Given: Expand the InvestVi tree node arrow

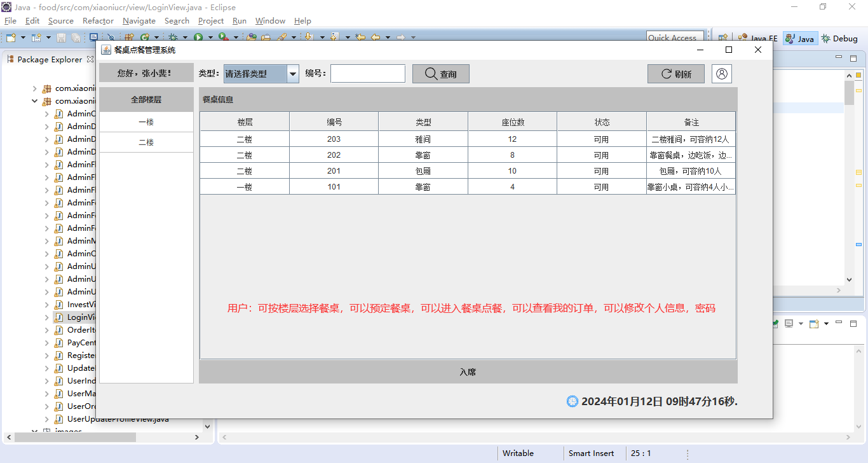Looking at the screenshot, I should [47, 305].
